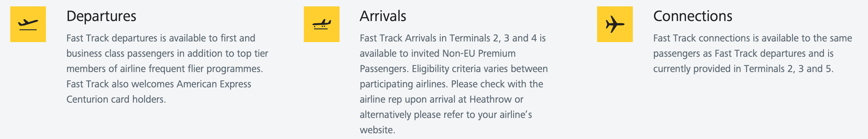
Task: Click the Connections airplane icon
Action: [615, 24]
